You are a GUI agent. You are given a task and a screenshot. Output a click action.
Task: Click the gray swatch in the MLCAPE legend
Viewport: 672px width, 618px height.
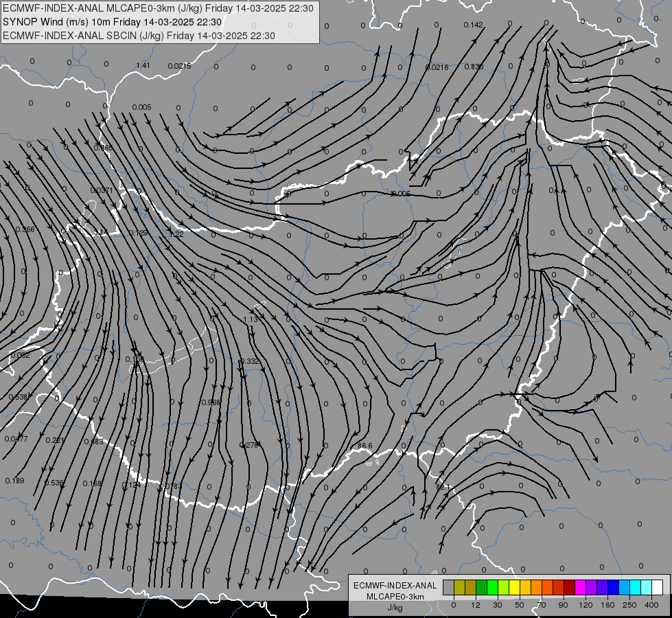coord(449,587)
